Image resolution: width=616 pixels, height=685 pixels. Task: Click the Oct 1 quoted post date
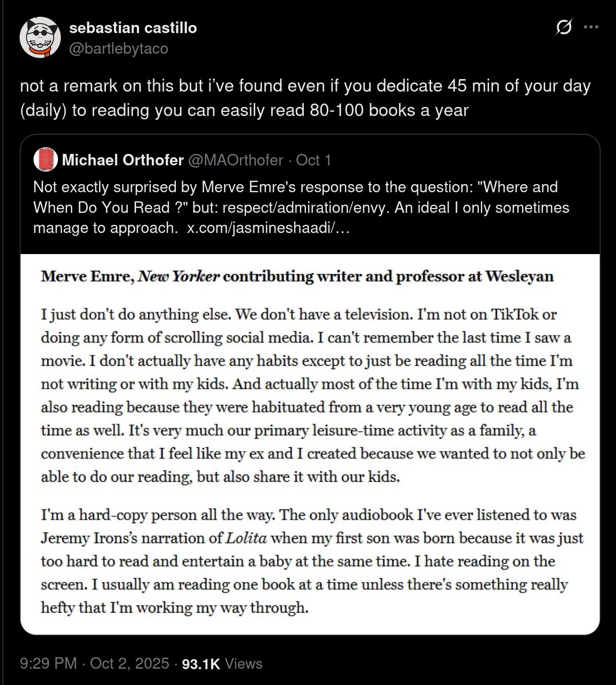313,160
